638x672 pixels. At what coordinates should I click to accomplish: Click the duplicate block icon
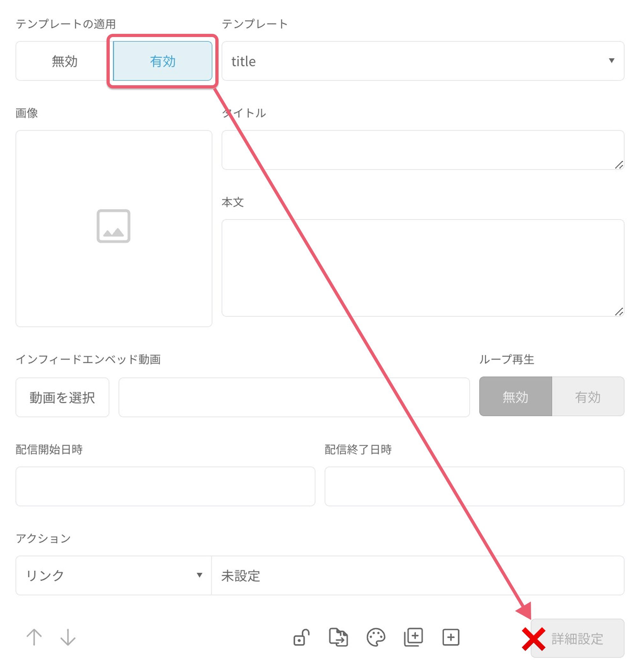pyautogui.click(x=413, y=637)
